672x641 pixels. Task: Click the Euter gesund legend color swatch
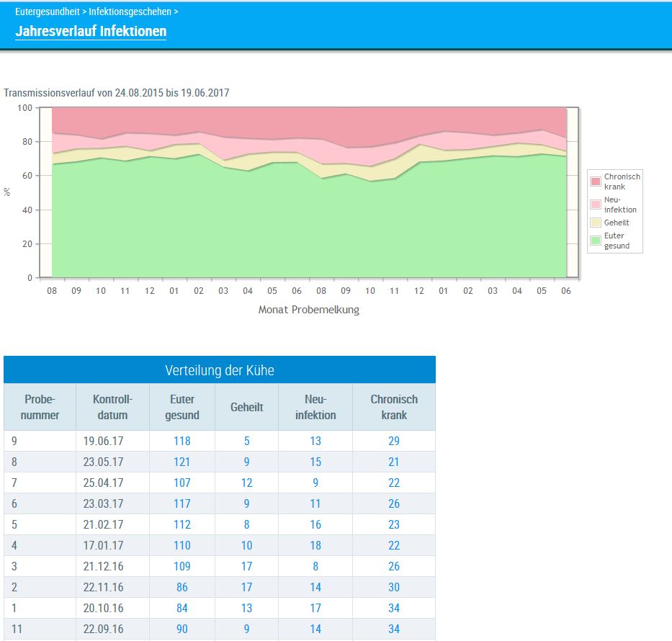(x=596, y=241)
